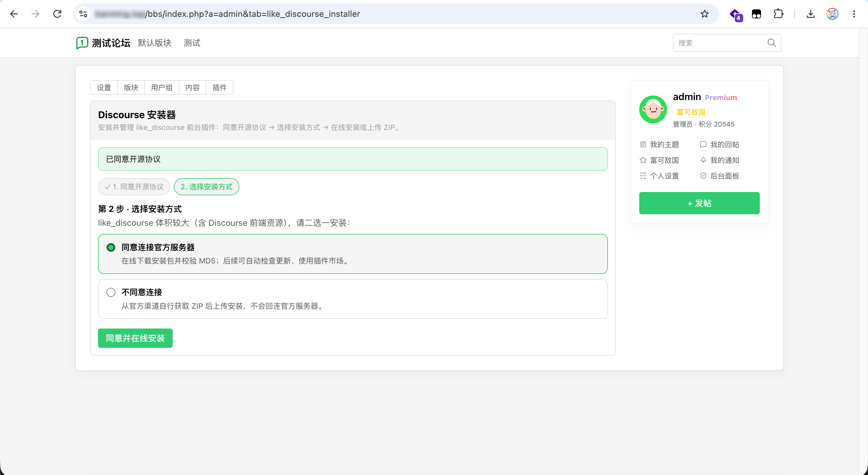
Task: Click the Discourse 安装器 heading
Action: (x=137, y=115)
